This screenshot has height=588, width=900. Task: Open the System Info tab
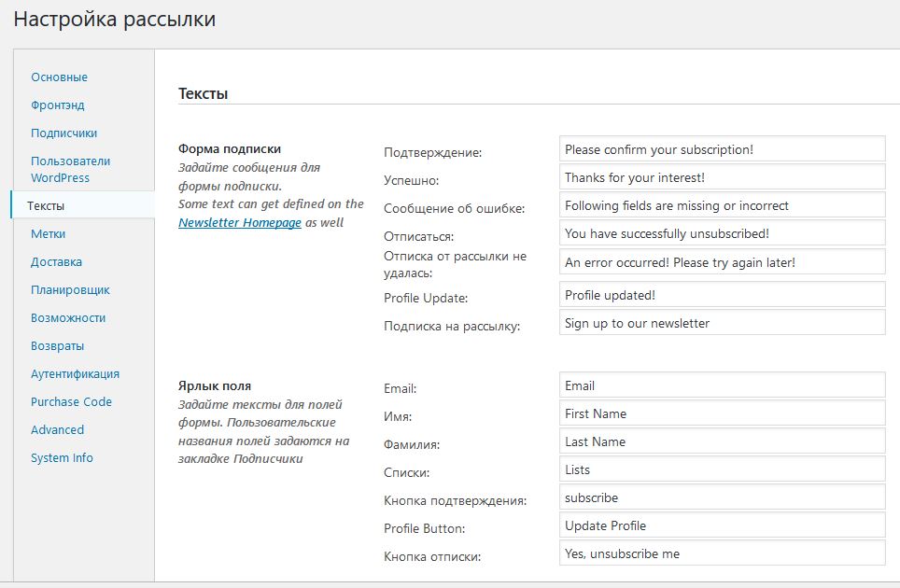(62, 458)
